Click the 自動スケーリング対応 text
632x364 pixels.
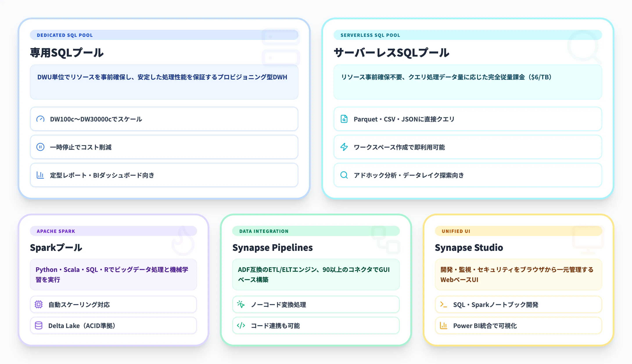[x=79, y=305]
